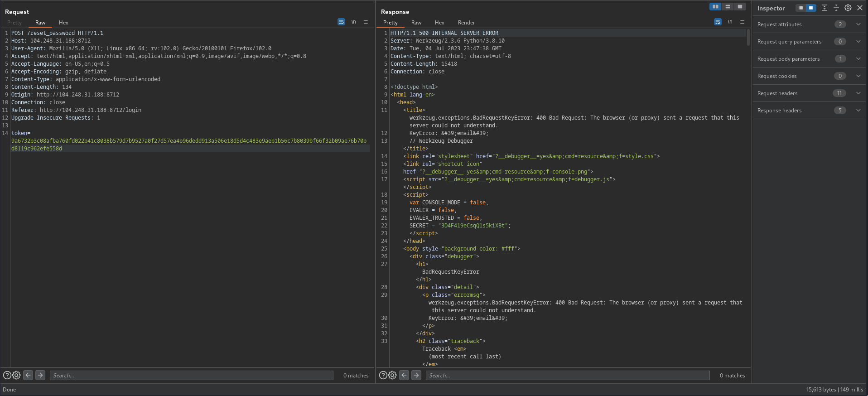Open the Request Hex tab
The width and height of the screenshot is (868, 396).
pyautogui.click(x=63, y=23)
